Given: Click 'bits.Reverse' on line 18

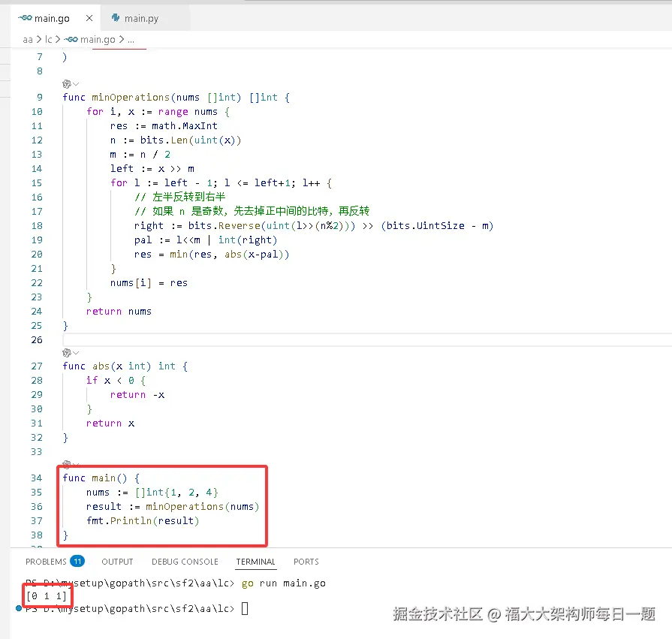Looking at the screenshot, I should (225, 226).
